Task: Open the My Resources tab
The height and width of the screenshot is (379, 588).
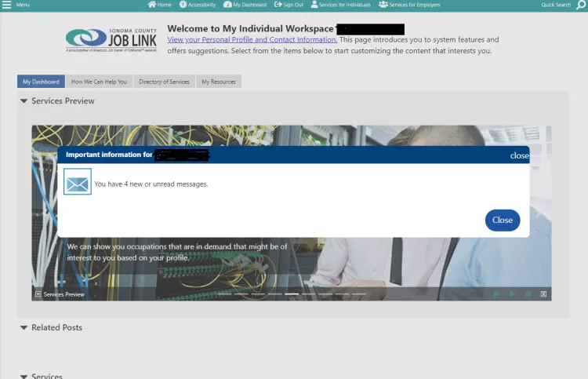Action: (219, 82)
